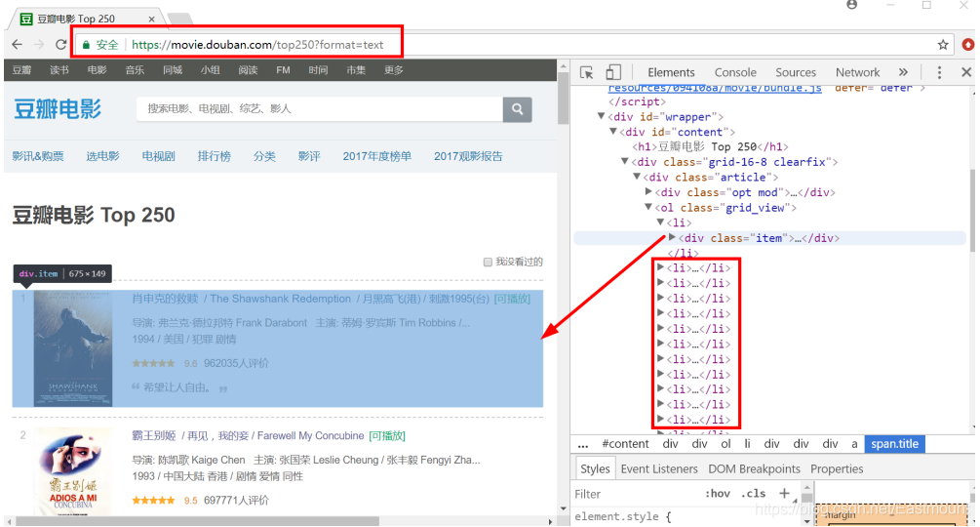This screenshot has height=527, width=980.
Task: Select the 豆瓣电影 Top 250 browser tab
Action: (85, 20)
